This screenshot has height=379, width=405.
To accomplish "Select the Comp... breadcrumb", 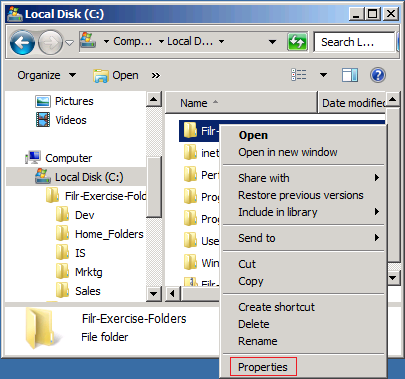I will [x=132, y=41].
